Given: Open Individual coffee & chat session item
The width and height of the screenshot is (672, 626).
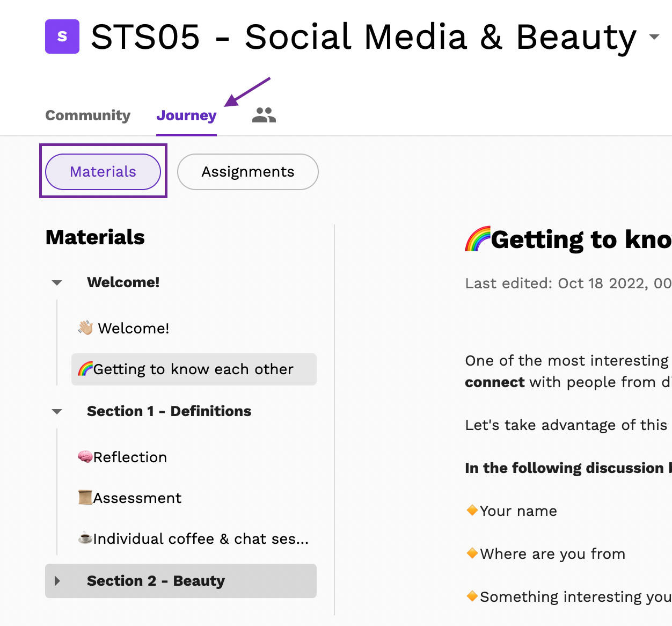Looking at the screenshot, I should 193,539.
